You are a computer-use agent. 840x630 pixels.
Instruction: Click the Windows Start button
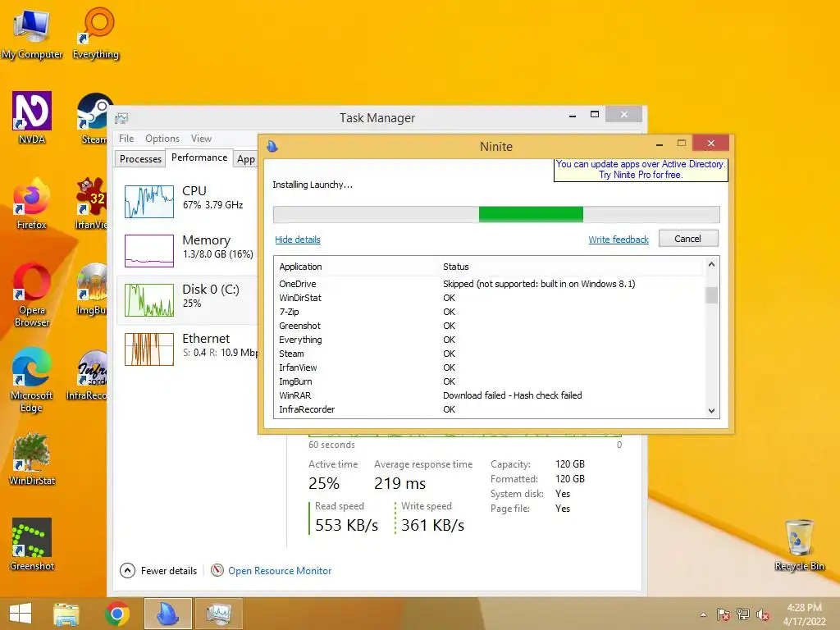click(x=21, y=614)
